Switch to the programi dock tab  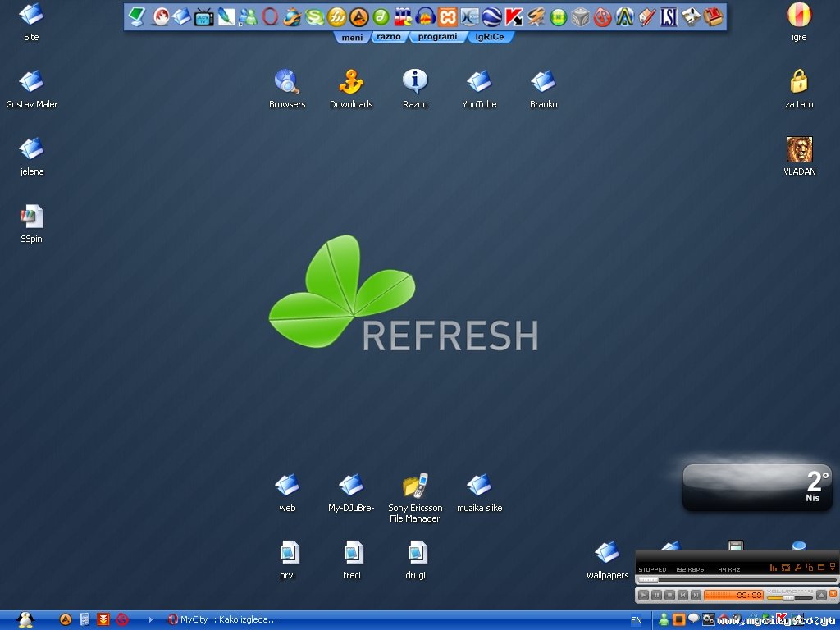[x=437, y=36]
